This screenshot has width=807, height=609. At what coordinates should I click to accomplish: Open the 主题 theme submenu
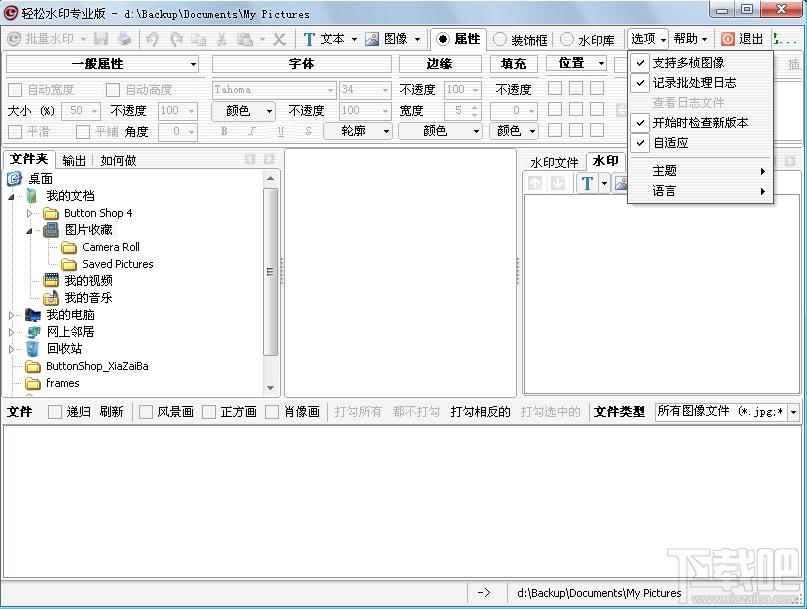[x=700, y=171]
